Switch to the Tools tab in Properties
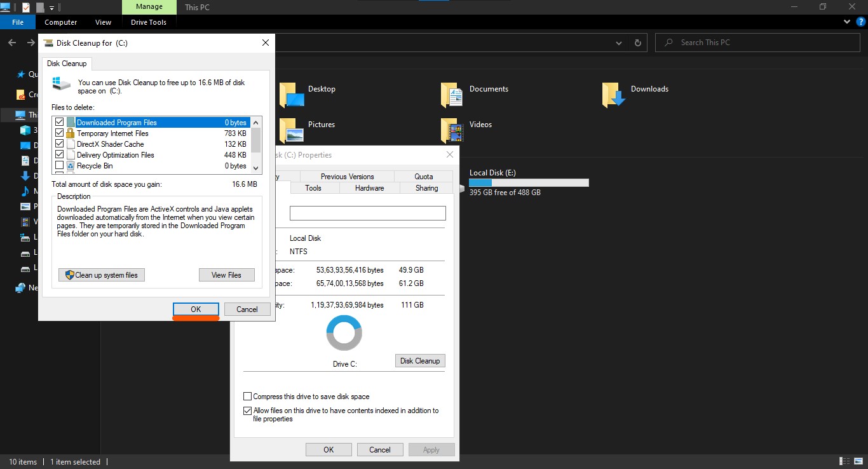 [x=313, y=188]
